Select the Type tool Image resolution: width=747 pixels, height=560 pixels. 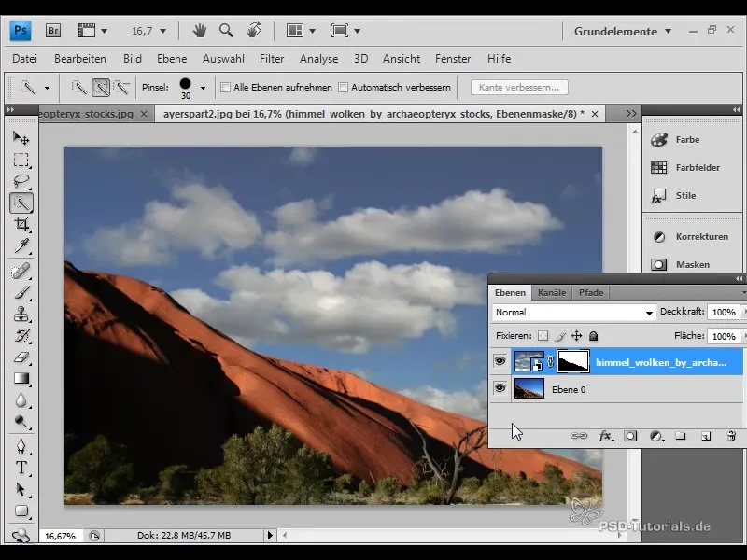tap(21, 468)
